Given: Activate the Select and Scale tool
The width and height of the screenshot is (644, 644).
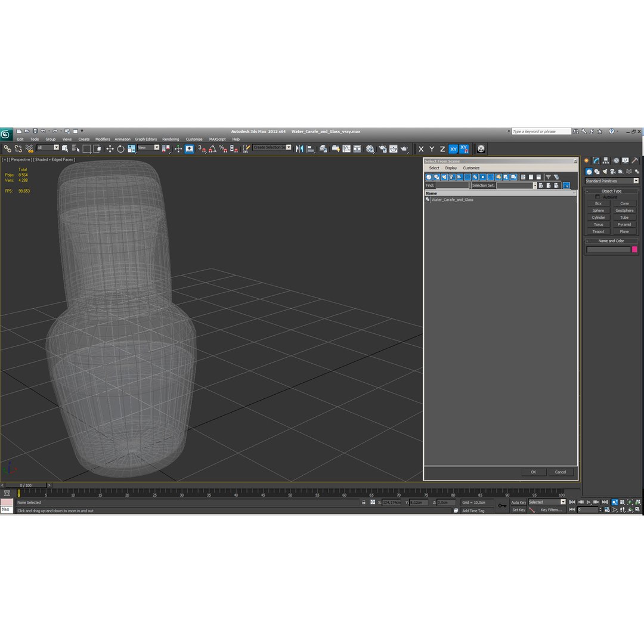Looking at the screenshot, I should (131, 148).
